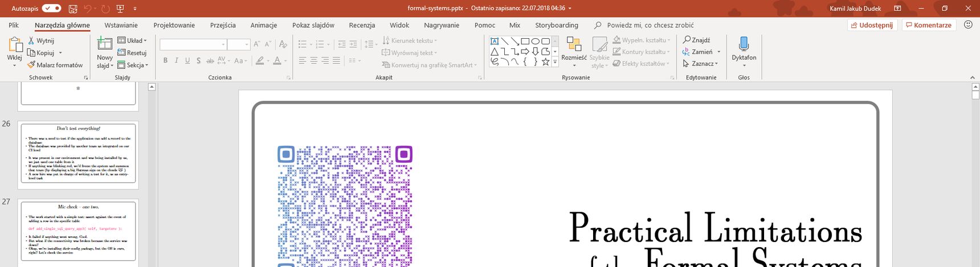
Task: Click Zamień replace button
Action: click(697, 52)
